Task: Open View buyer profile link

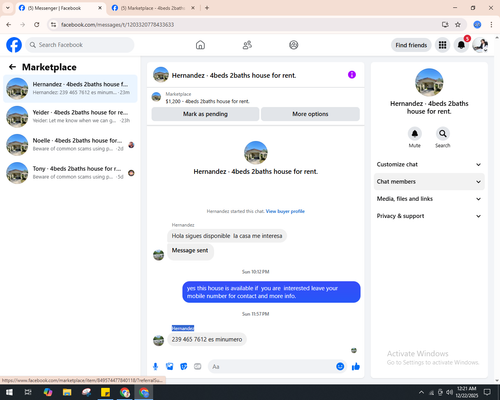Action: [285, 211]
